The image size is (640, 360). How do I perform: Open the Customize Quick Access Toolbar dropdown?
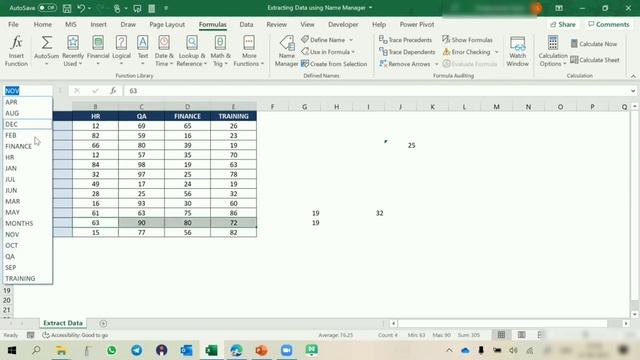(166, 8)
